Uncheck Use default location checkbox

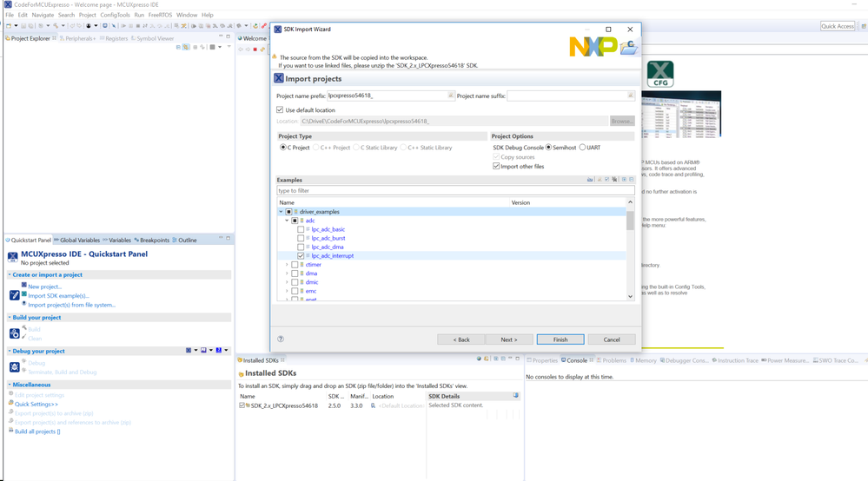280,109
